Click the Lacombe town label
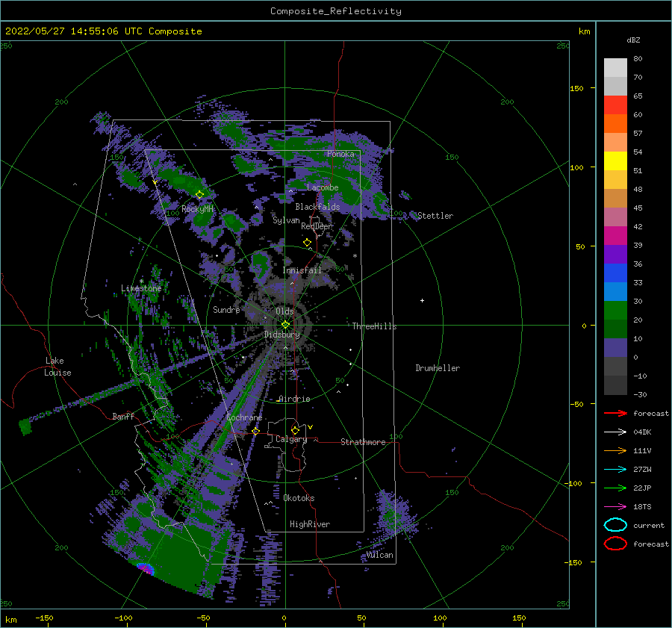672x628 pixels. (x=323, y=187)
